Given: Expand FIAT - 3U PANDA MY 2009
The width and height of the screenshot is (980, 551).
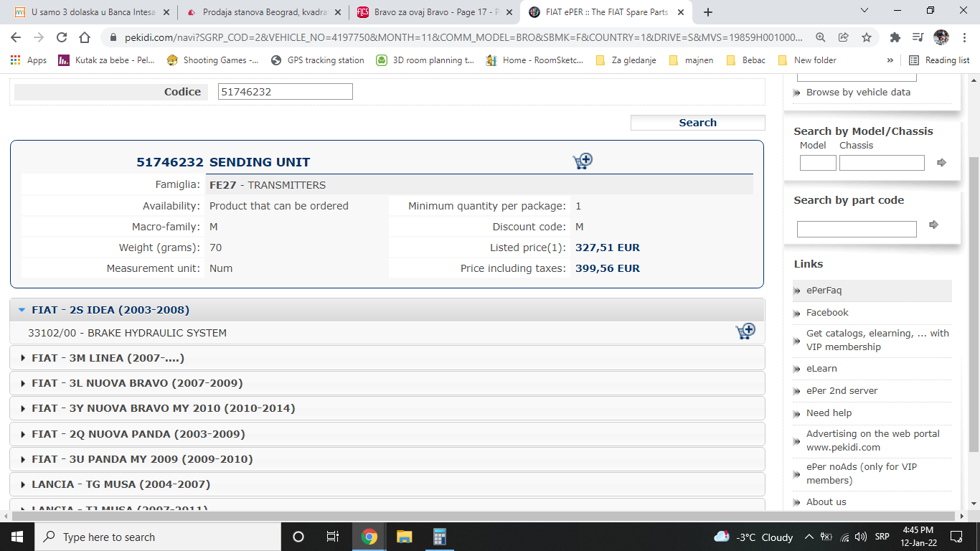Looking at the screenshot, I should point(387,459).
